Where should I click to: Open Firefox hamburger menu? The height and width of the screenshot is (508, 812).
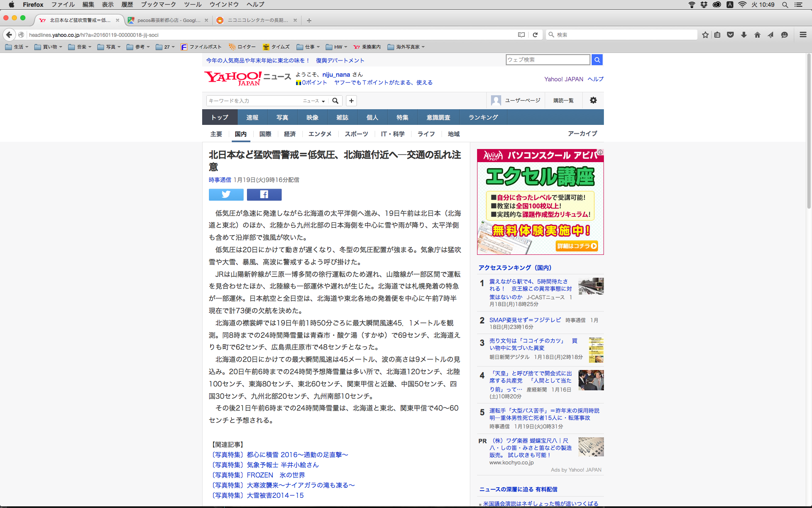[x=803, y=35]
